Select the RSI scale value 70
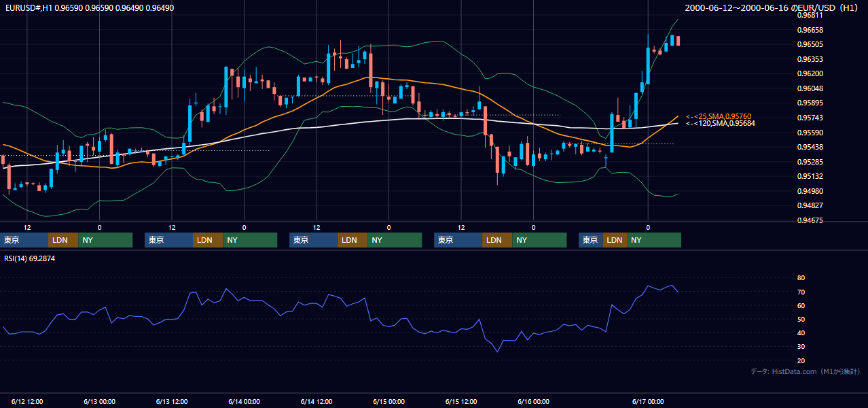Viewport: 868px width, 408px height. point(801,292)
